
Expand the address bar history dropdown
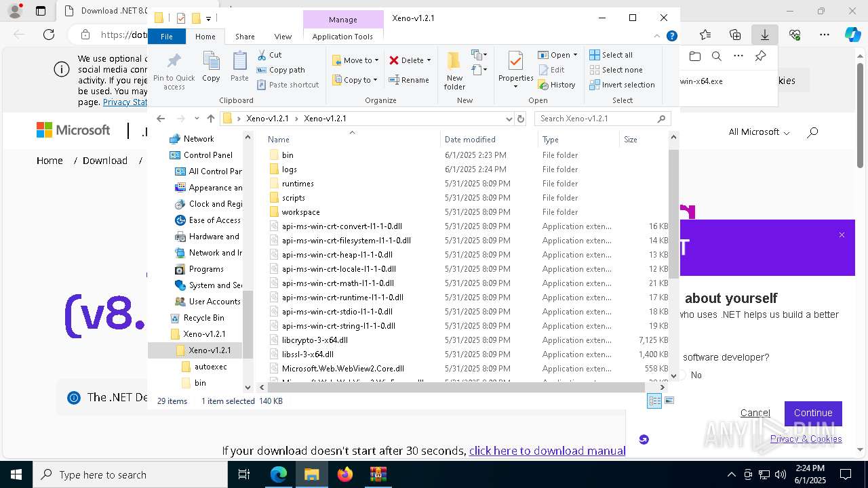[509, 119]
